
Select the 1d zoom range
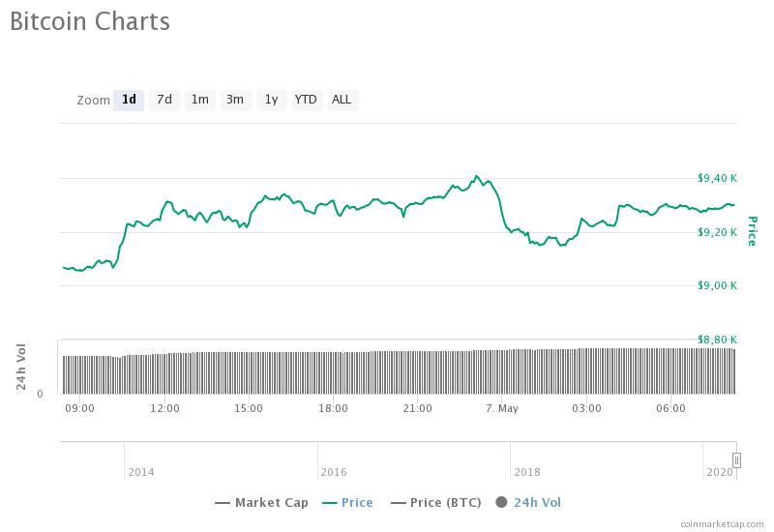[129, 100]
